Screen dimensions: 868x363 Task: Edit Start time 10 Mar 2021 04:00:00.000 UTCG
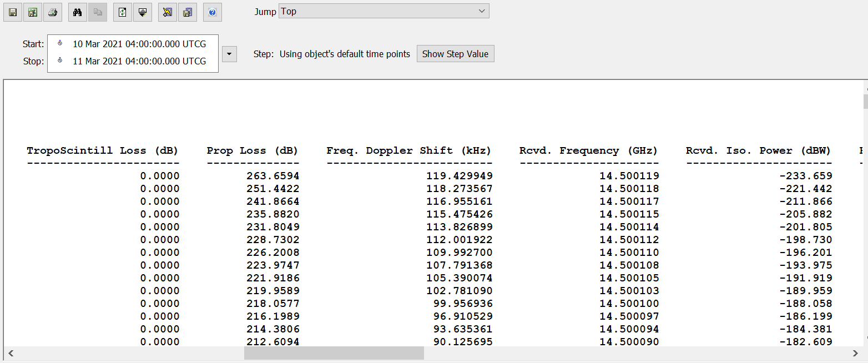139,44
